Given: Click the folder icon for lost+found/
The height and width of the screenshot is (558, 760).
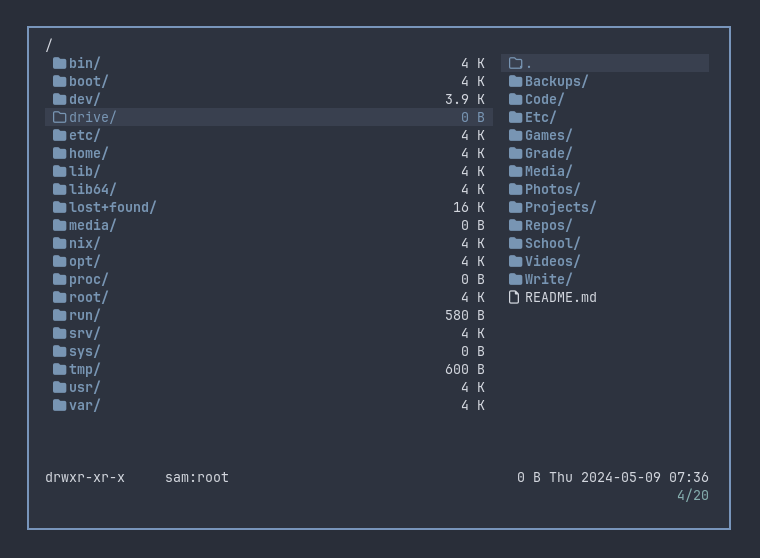Looking at the screenshot, I should pyautogui.click(x=59, y=207).
